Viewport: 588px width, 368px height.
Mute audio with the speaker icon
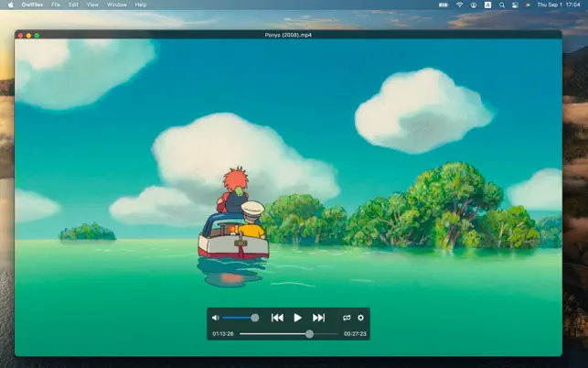(215, 318)
